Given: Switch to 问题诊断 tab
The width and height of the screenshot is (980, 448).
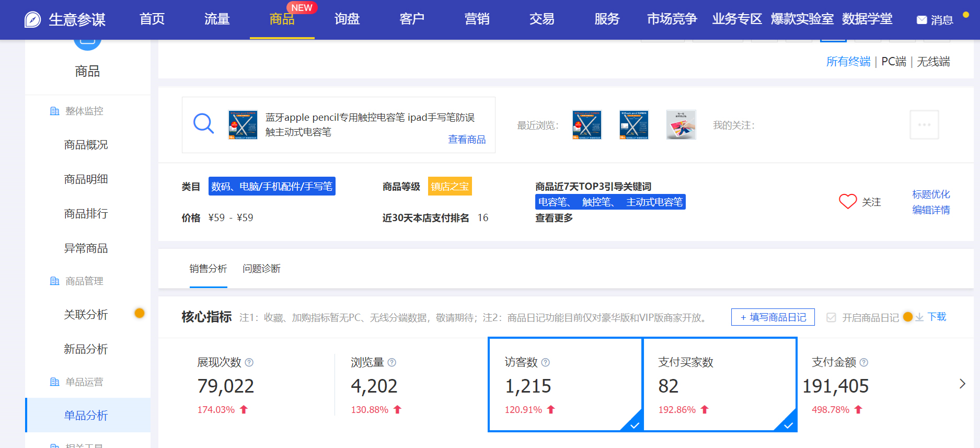Looking at the screenshot, I should tap(261, 269).
